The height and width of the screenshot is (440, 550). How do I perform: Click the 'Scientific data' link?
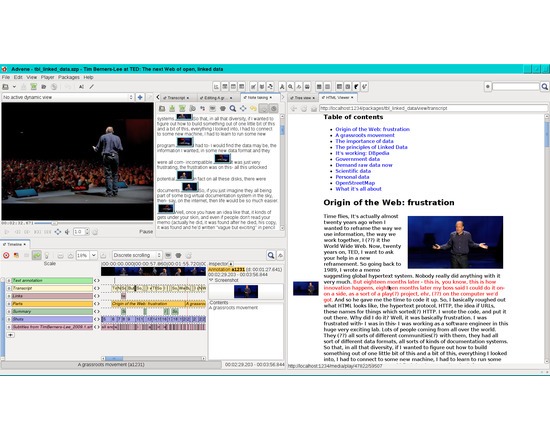[353, 171]
